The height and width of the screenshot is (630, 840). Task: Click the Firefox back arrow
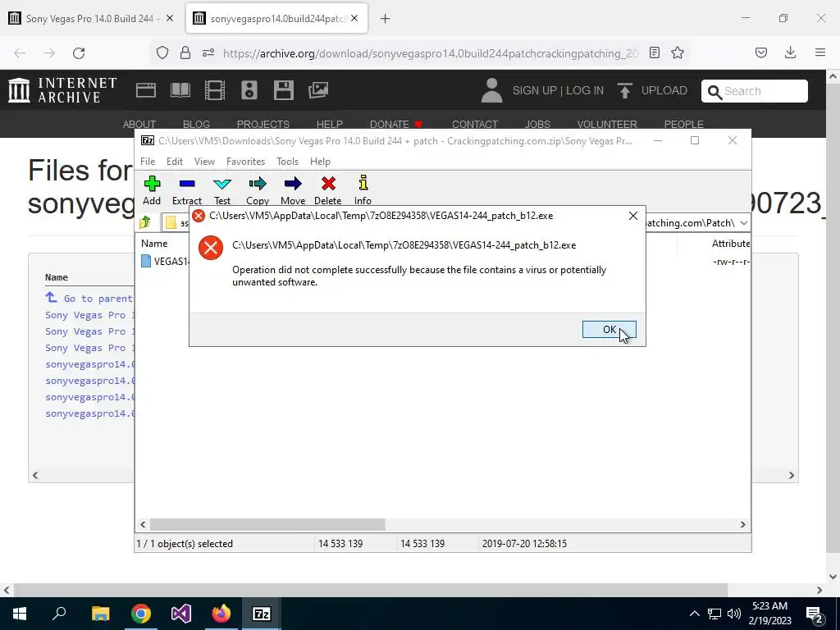pos(20,52)
